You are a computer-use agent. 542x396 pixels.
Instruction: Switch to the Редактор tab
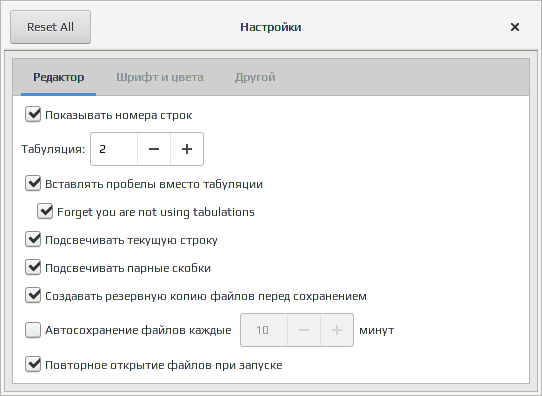tap(58, 77)
